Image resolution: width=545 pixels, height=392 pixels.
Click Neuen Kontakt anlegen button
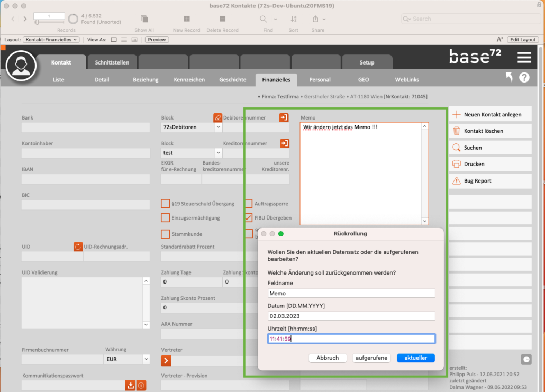(x=490, y=114)
